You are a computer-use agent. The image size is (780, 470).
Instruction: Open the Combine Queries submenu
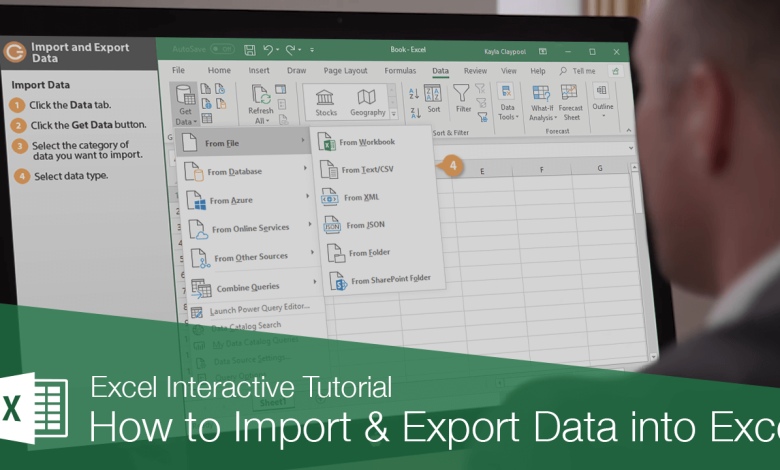point(254,287)
